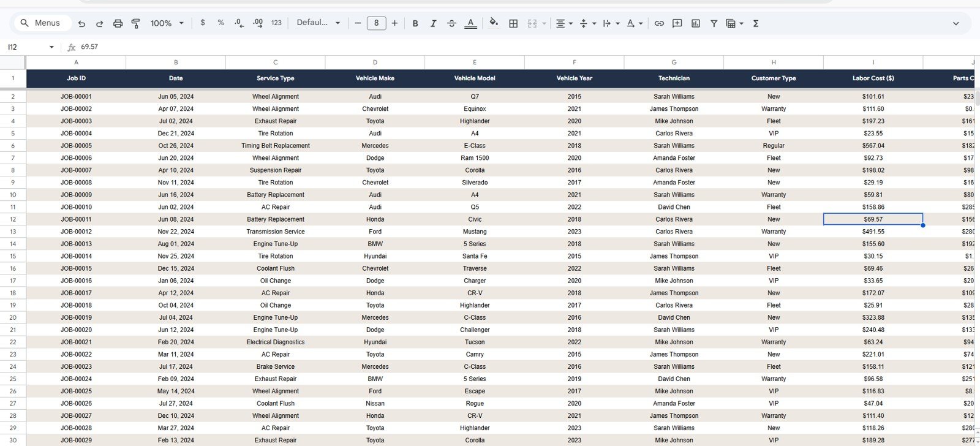Select cell Ram 1500
980x446 pixels.
point(475,158)
